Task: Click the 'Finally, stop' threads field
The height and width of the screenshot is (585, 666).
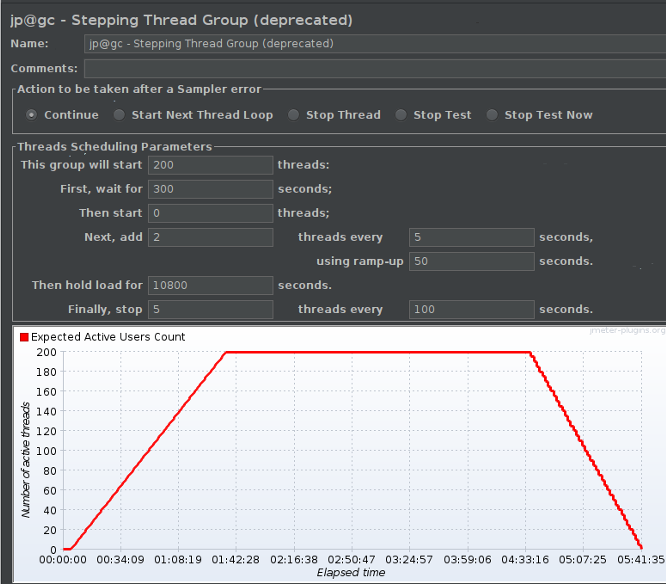Action: pyautogui.click(x=210, y=309)
